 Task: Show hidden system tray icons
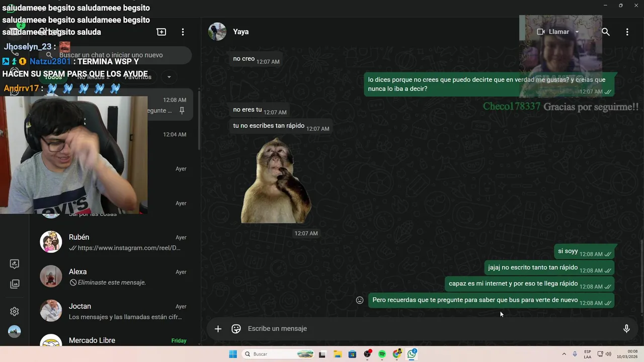coord(564,354)
